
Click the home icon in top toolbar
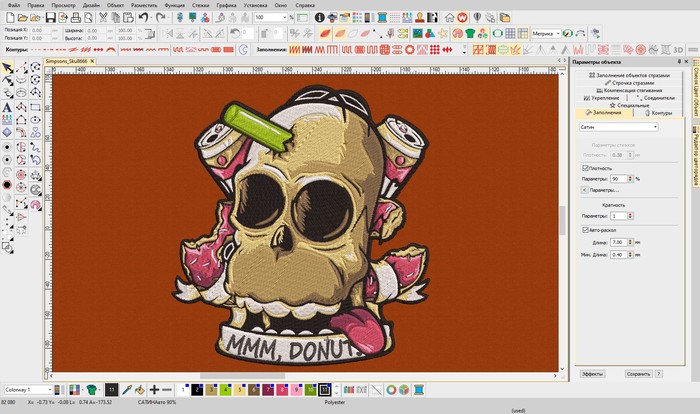(450, 18)
